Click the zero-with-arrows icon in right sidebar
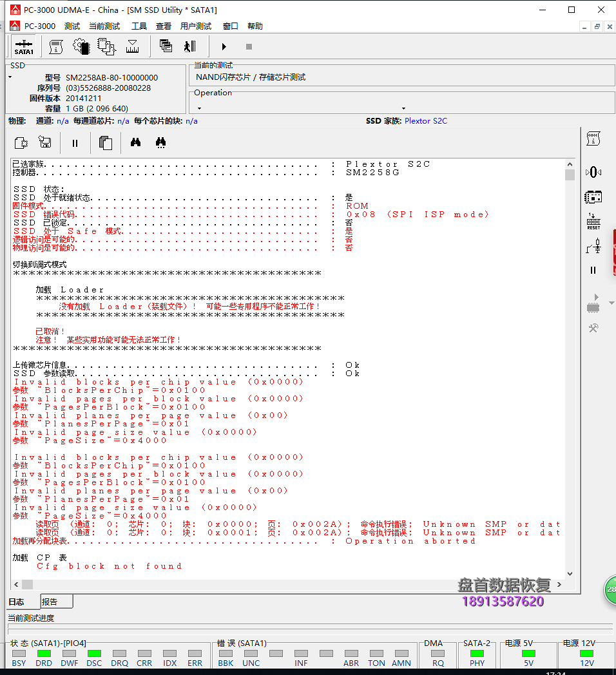 [x=593, y=172]
